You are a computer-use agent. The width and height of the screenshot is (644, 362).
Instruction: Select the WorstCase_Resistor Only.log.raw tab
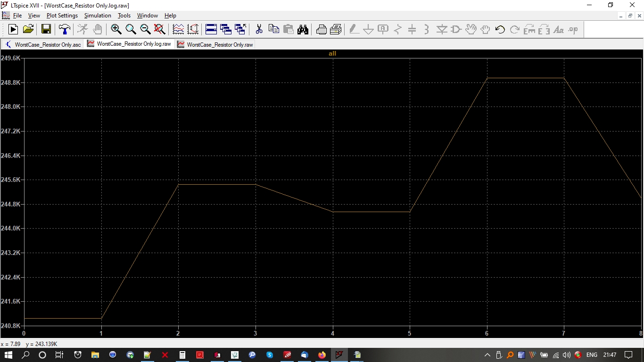click(129, 44)
